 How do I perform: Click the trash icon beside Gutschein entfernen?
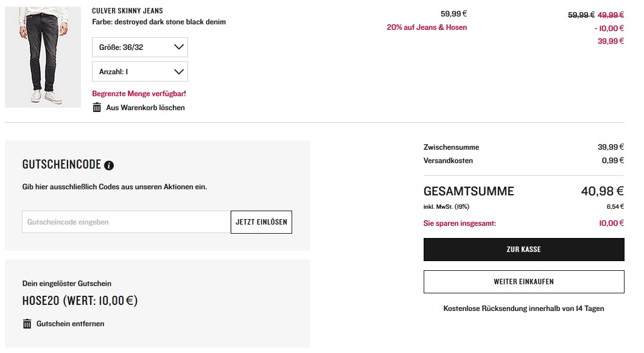pyautogui.click(x=27, y=324)
